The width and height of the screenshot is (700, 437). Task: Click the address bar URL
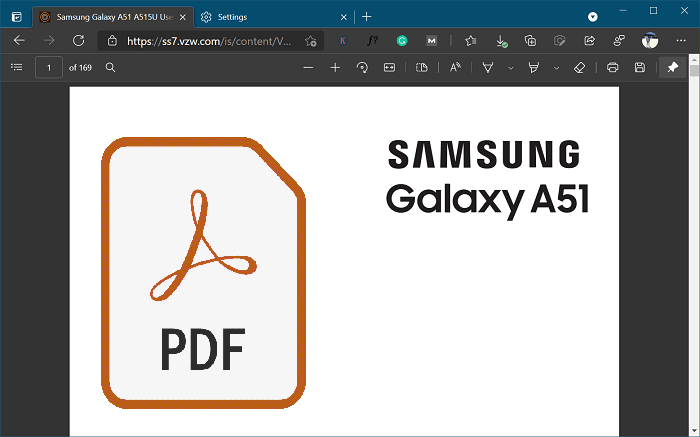[x=209, y=41]
